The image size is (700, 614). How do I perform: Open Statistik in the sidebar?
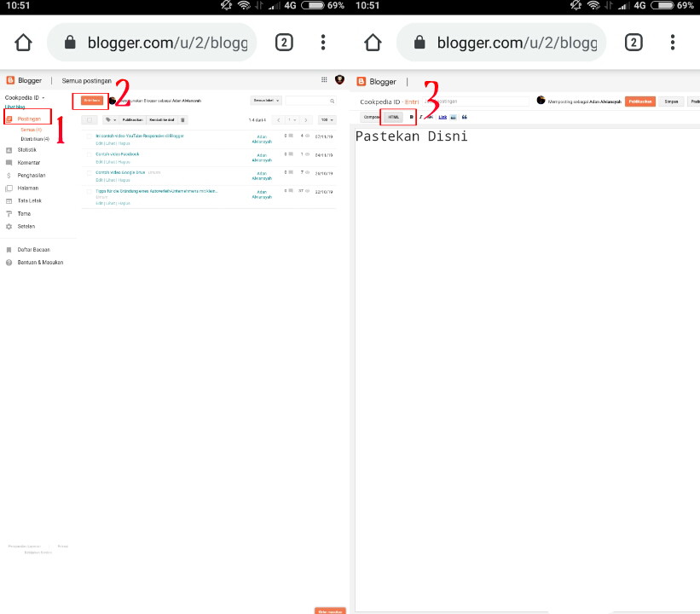(x=21, y=150)
